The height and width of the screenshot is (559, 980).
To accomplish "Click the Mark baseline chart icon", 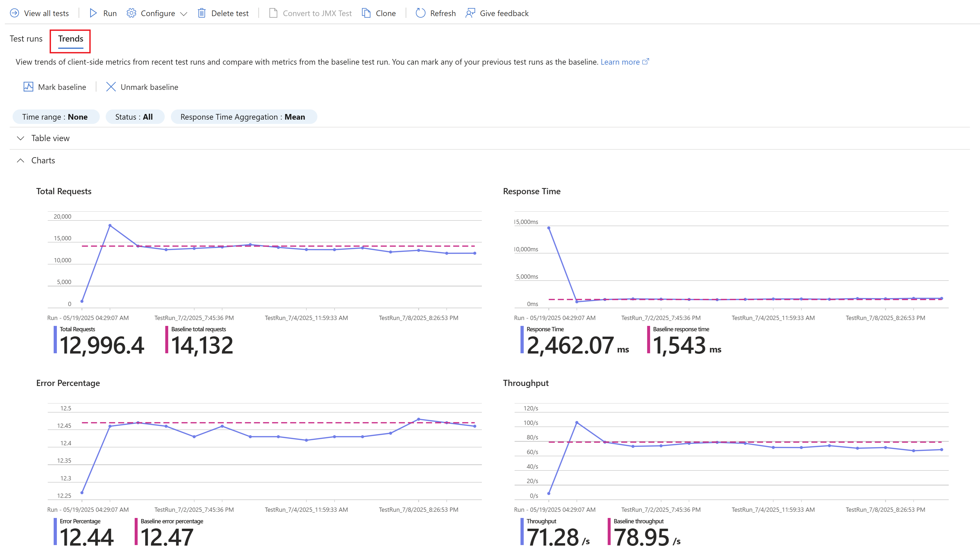I will tap(28, 87).
